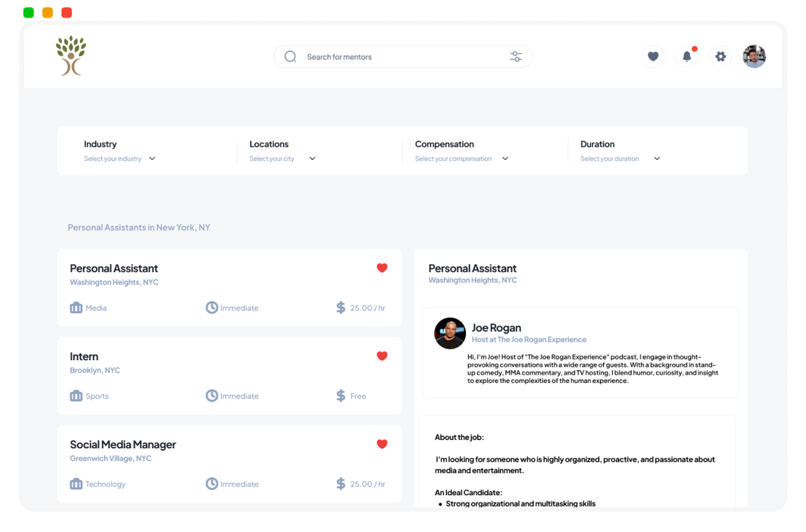This screenshot has width=806, height=532.
Task: Open the Social Media Manager listing title
Action: (x=123, y=445)
